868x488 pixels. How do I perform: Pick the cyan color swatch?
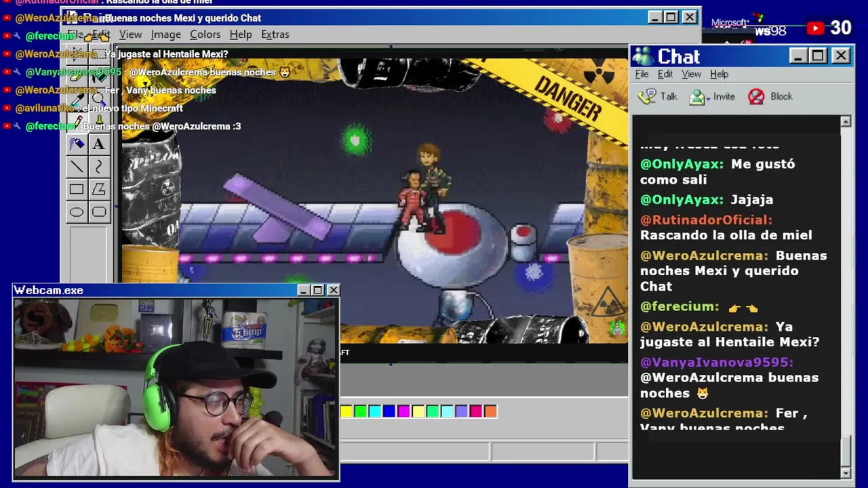coord(375,411)
